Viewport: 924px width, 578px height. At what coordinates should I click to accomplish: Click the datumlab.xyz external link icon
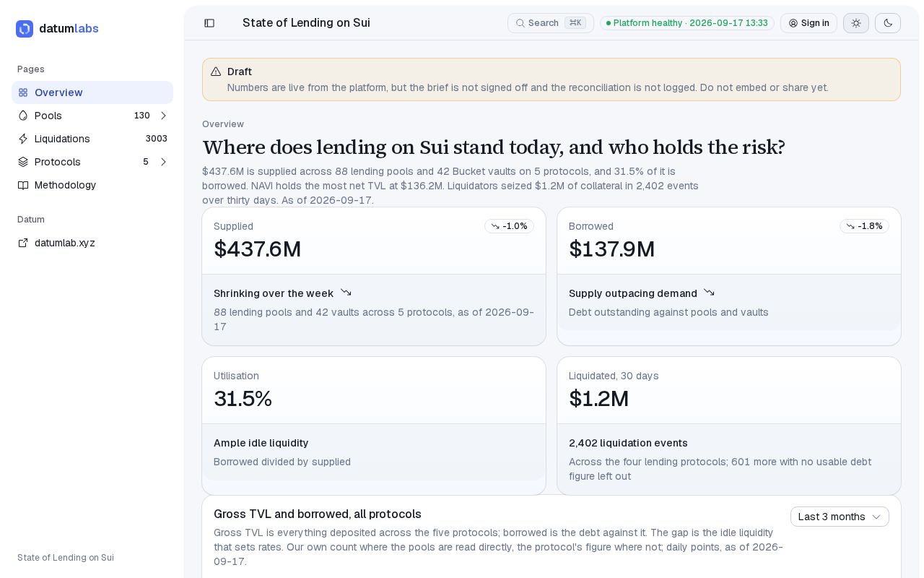click(23, 243)
